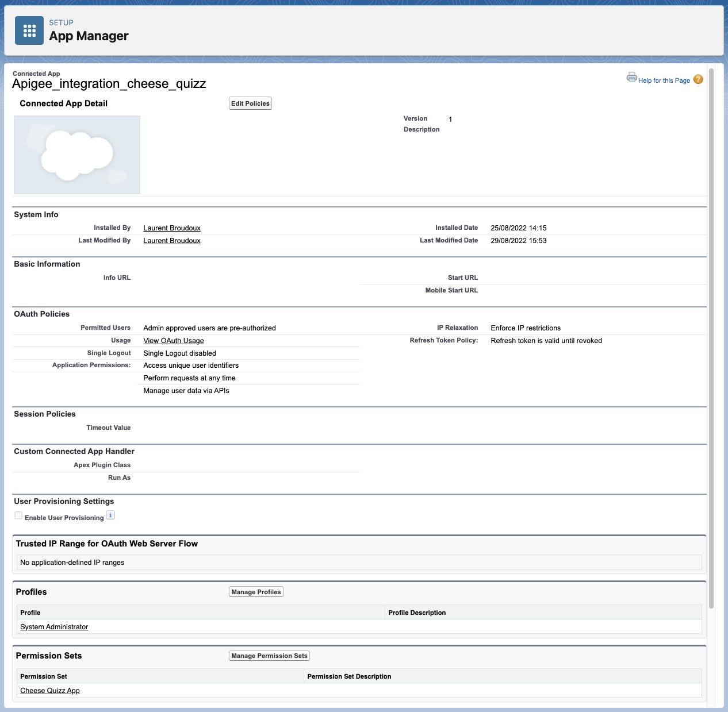Screen dimensions: 728x712
Task: Click the Version value 1
Action: pyautogui.click(x=450, y=120)
